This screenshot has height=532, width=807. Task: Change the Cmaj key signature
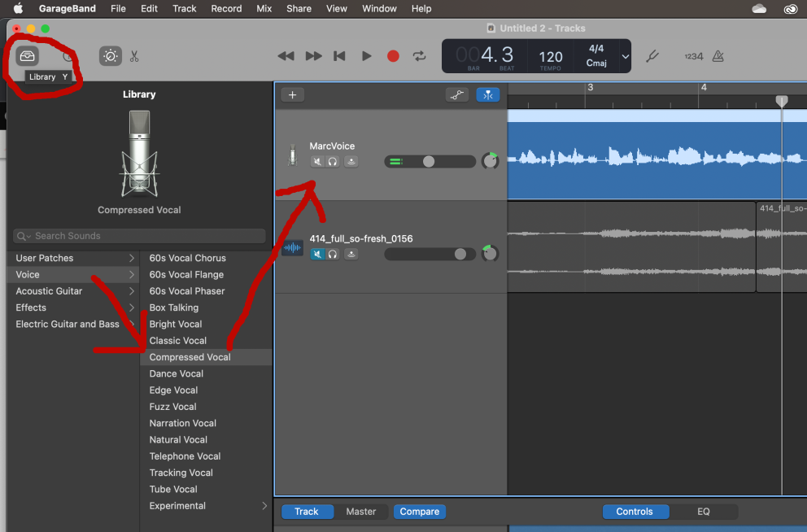(596, 63)
